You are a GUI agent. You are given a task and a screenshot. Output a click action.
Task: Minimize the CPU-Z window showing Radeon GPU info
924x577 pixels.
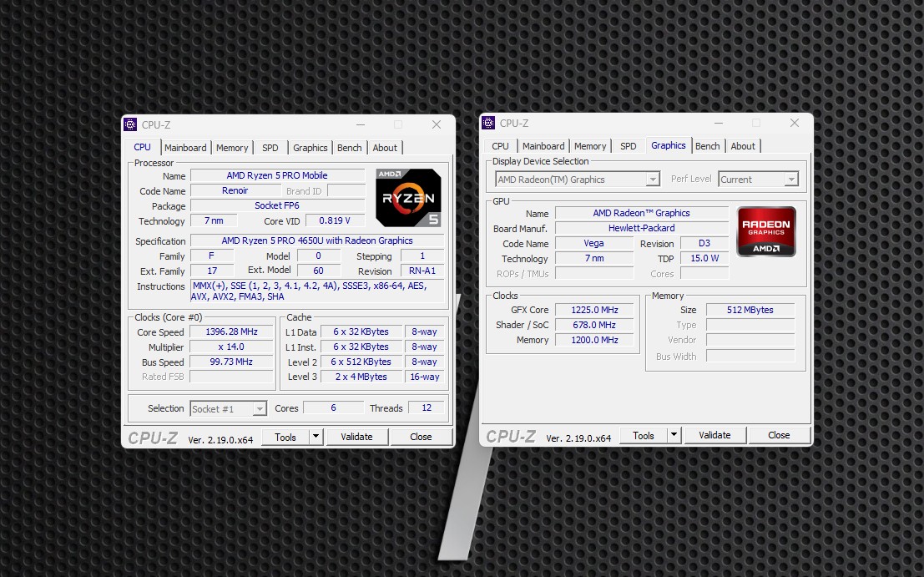718,123
